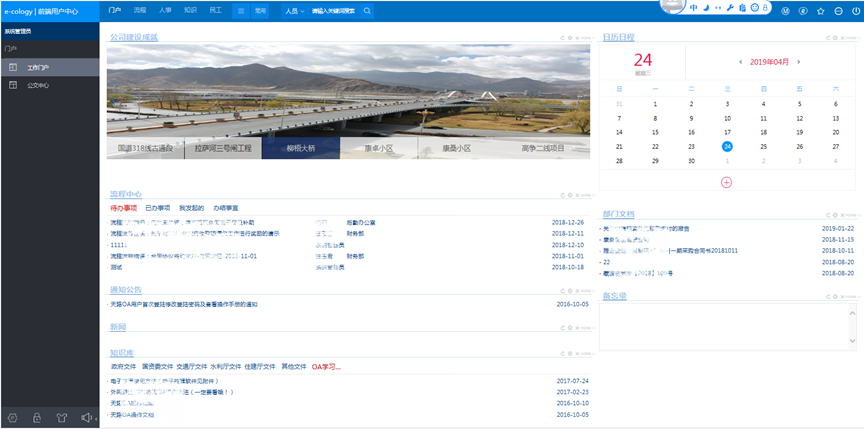
Task: Select the 待办事项 tab
Action: 123,208
